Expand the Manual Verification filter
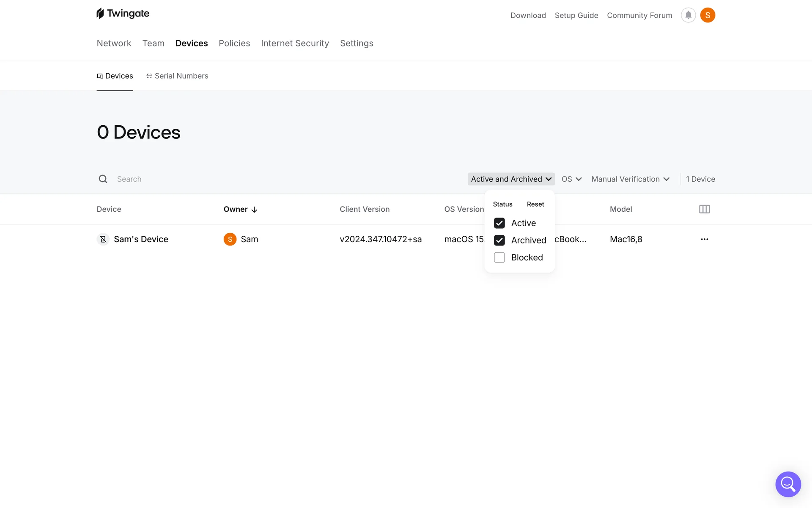Image resolution: width=812 pixels, height=508 pixels. (630, 179)
